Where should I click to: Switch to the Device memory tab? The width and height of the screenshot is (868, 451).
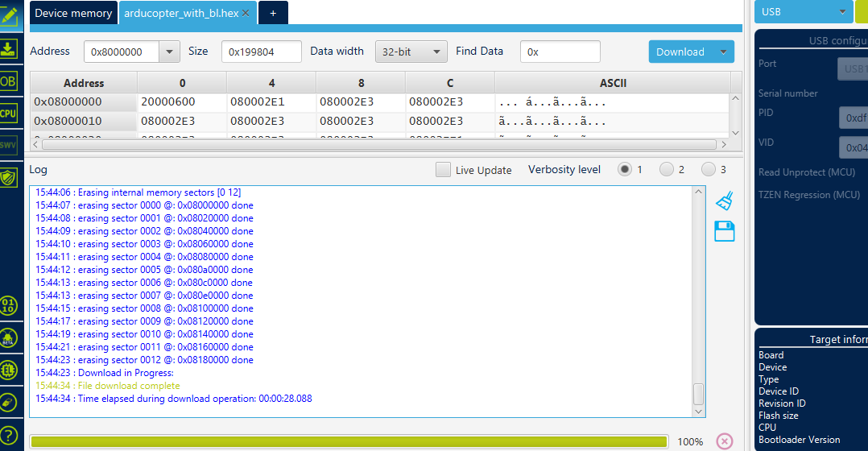73,13
